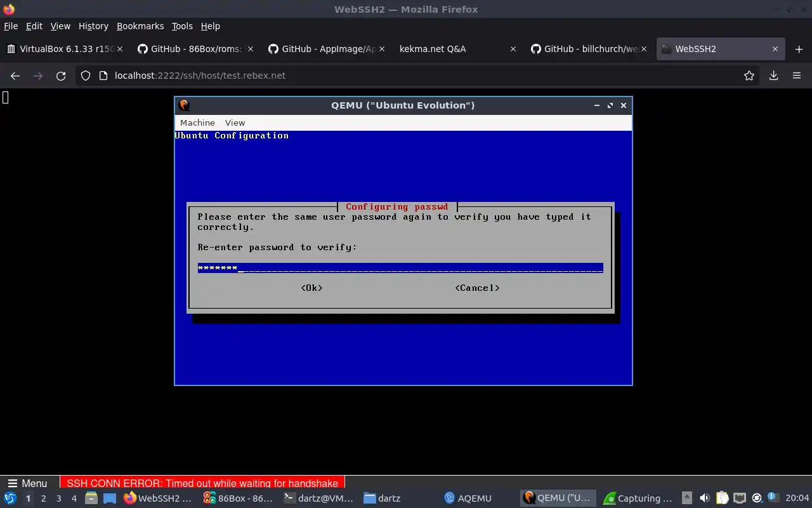The height and width of the screenshot is (508, 812).
Task: Open the tracking protection shield icon
Action: click(86, 76)
